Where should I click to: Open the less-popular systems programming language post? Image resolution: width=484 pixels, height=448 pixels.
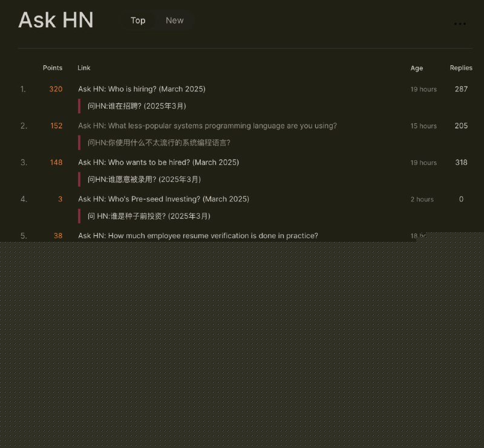tap(207, 126)
